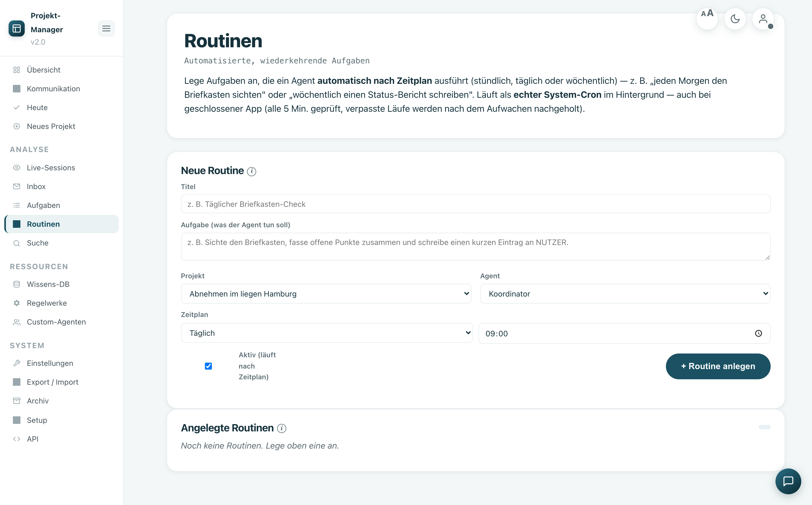Click the Setup sidebar icon
Image resolution: width=812 pixels, height=505 pixels.
17,420
